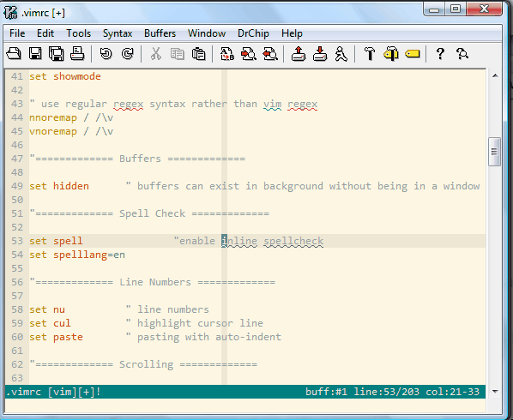Click the Make hammer toolbar icon
This screenshot has height=420, width=513.
coord(370,54)
